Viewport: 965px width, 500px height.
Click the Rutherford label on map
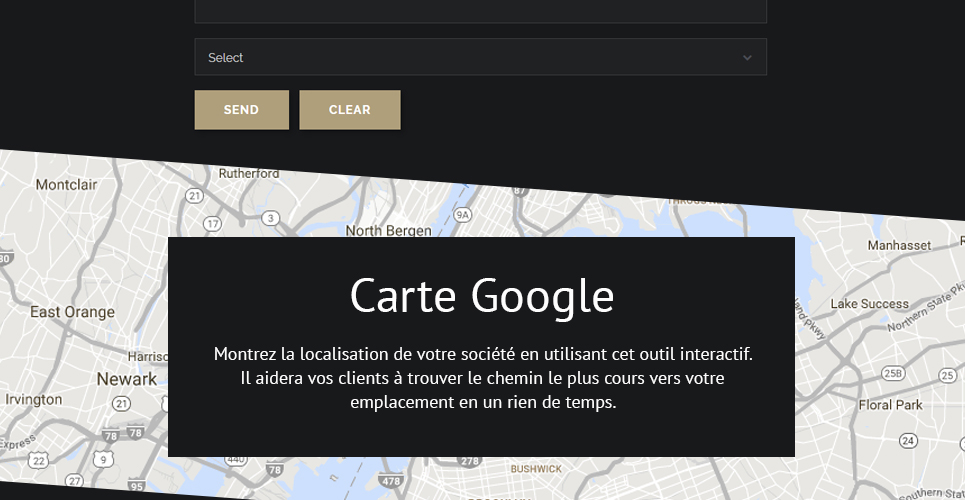click(x=249, y=174)
